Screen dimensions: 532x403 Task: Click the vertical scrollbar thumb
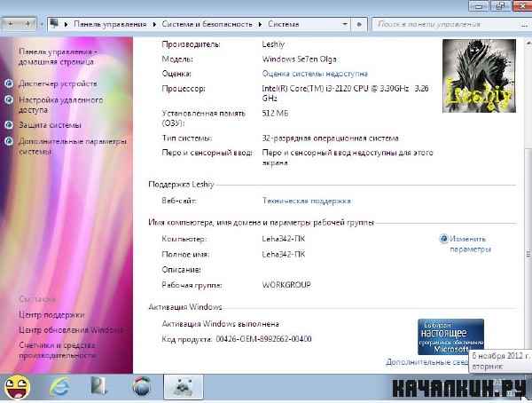pyautogui.click(x=528, y=253)
